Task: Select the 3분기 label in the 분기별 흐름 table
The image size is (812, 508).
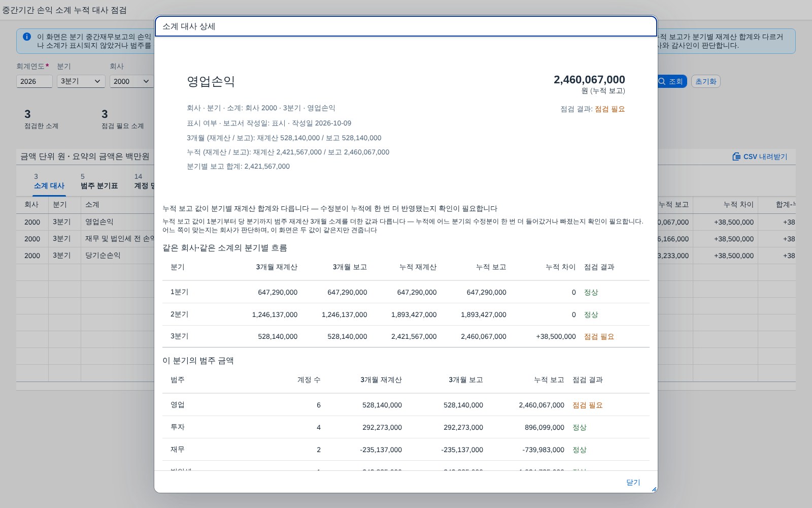Action: coord(179,336)
